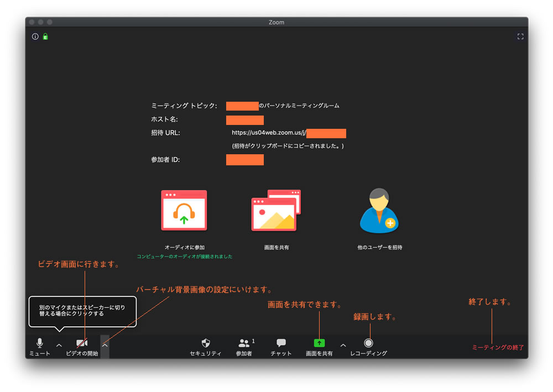Click the 他のユーザーを招待 person icon
Image resolution: width=553 pixels, height=392 pixels.
click(379, 211)
